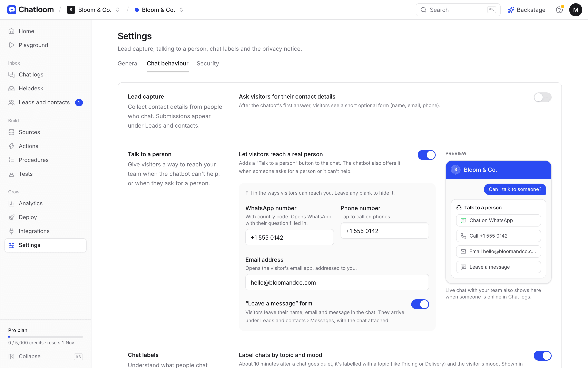Open the M user avatar menu
This screenshot has width=588, height=368.
tap(576, 10)
